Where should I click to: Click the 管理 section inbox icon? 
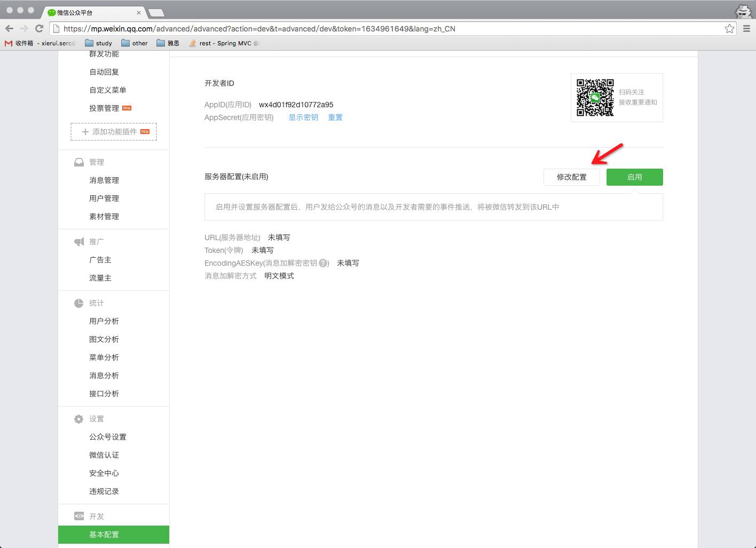point(79,162)
